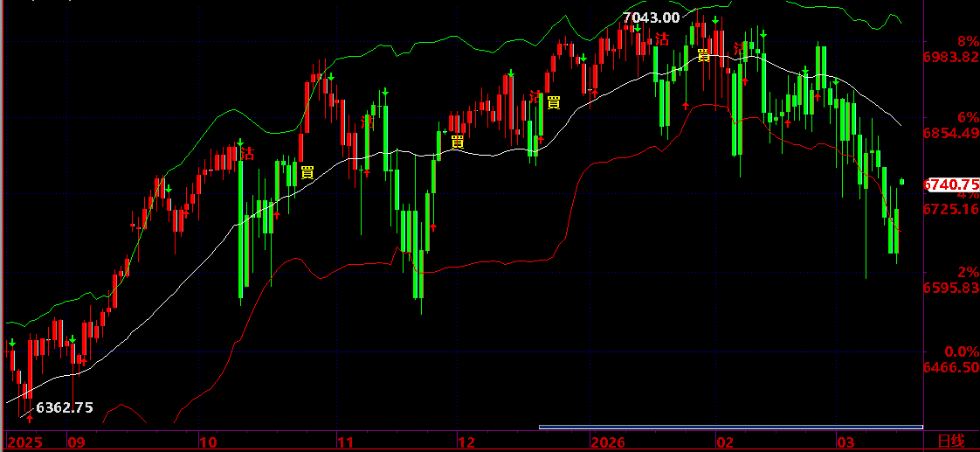
Task: Click the highlighted 6740.75 current price tag
Action: pos(950,184)
